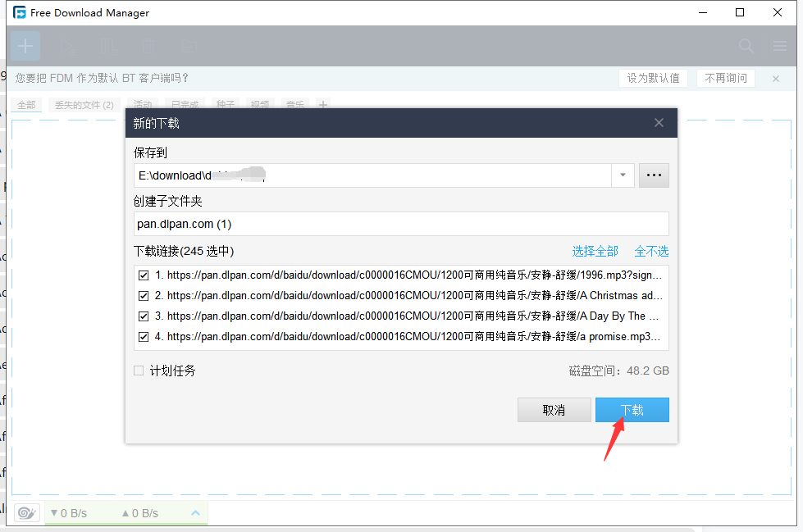Click the 下载 button to start
Screen dimensions: 803x532
coord(632,410)
